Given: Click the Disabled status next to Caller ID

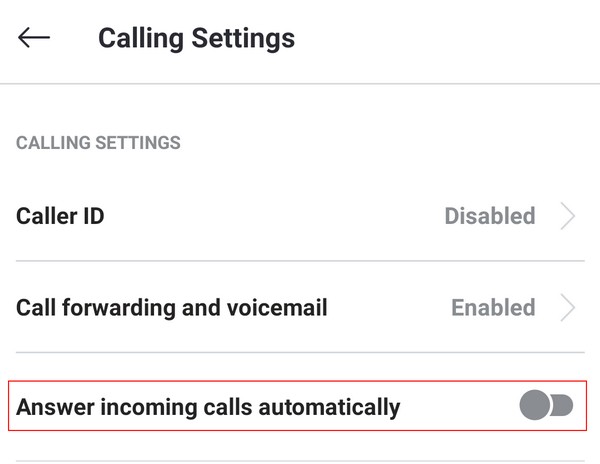Looking at the screenshot, I should (x=490, y=216).
